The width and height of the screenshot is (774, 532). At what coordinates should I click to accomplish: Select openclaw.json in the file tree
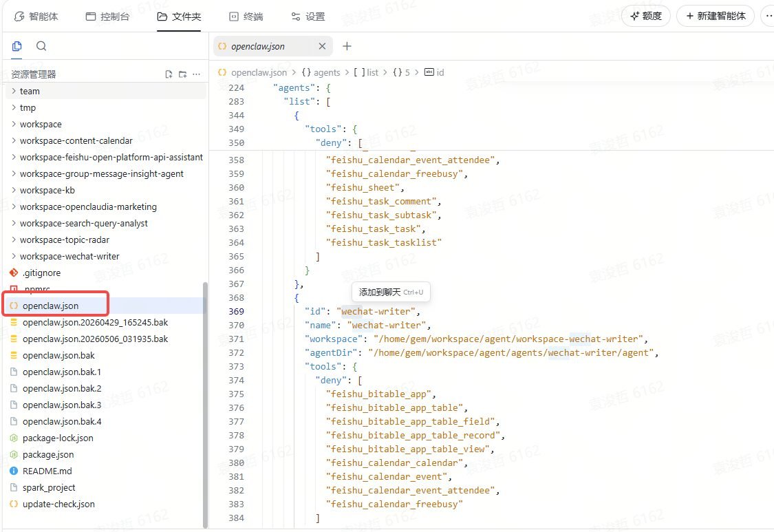[x=106, y=306]
